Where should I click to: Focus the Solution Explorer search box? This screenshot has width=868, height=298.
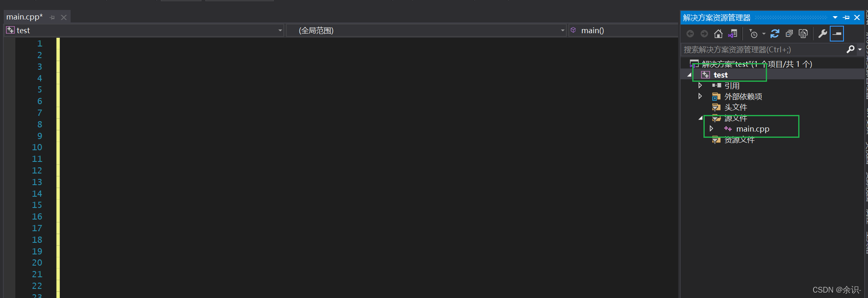(764, 49)
